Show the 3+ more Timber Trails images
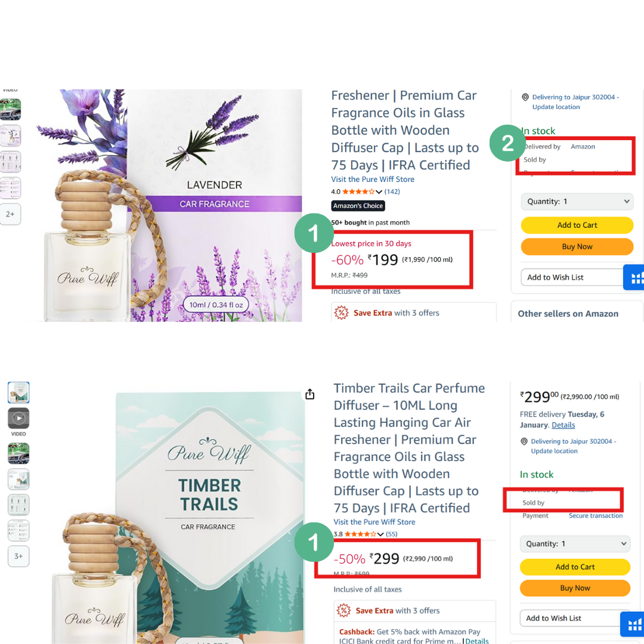Image resolution: width=644 pixels, height=644 pixels. (18, 556)
